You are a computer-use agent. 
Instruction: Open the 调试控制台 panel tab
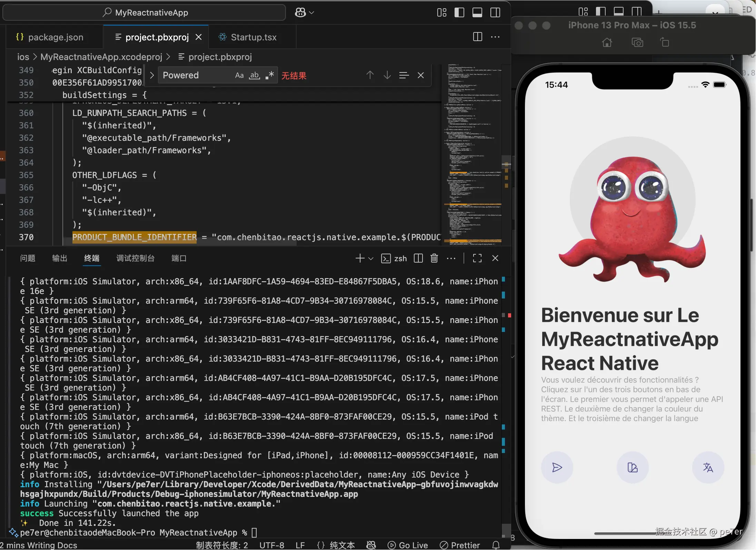pyautogui.click(x=136, y=258)
